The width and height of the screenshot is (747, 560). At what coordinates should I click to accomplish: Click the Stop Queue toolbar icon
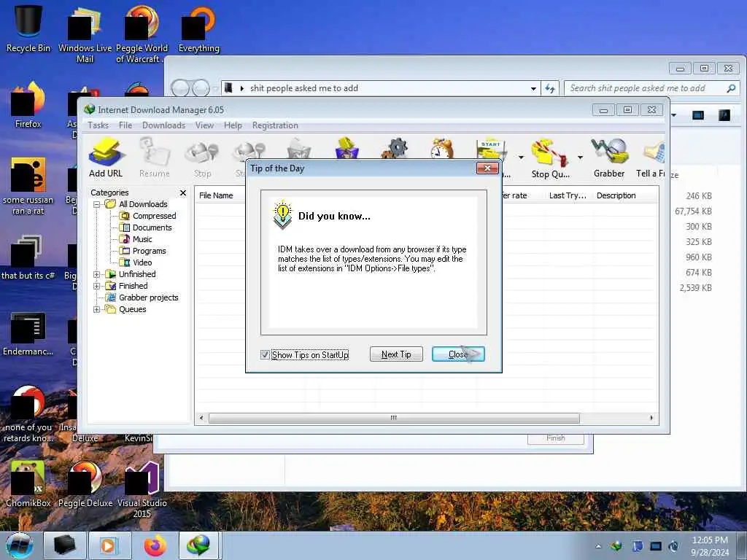(550, 158)
